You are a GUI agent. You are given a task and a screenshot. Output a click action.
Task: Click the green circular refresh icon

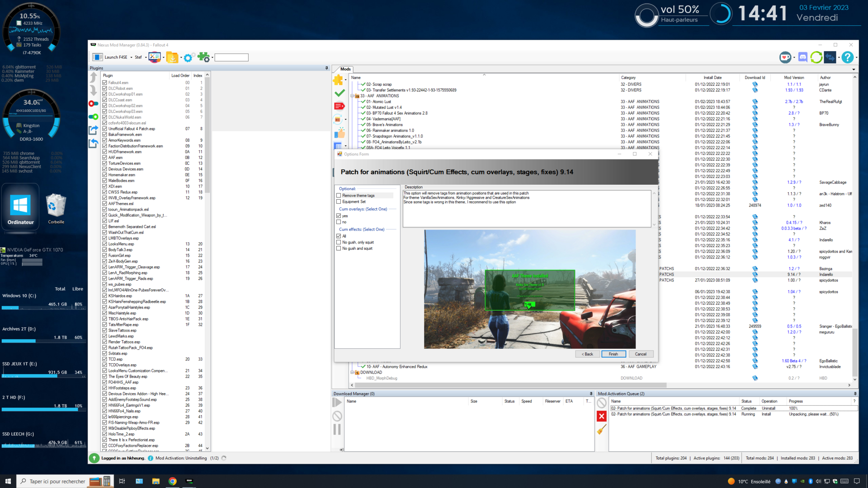(x=816, y=57)
